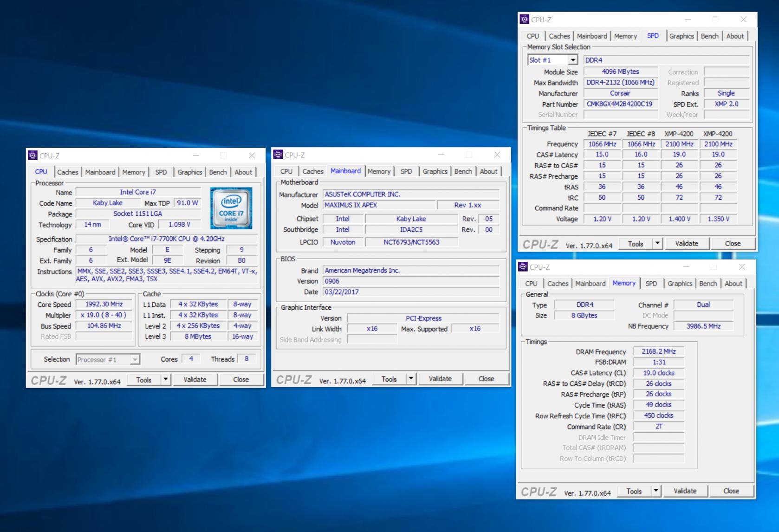Open Tools dropdown arrow in Memory window

656,490
